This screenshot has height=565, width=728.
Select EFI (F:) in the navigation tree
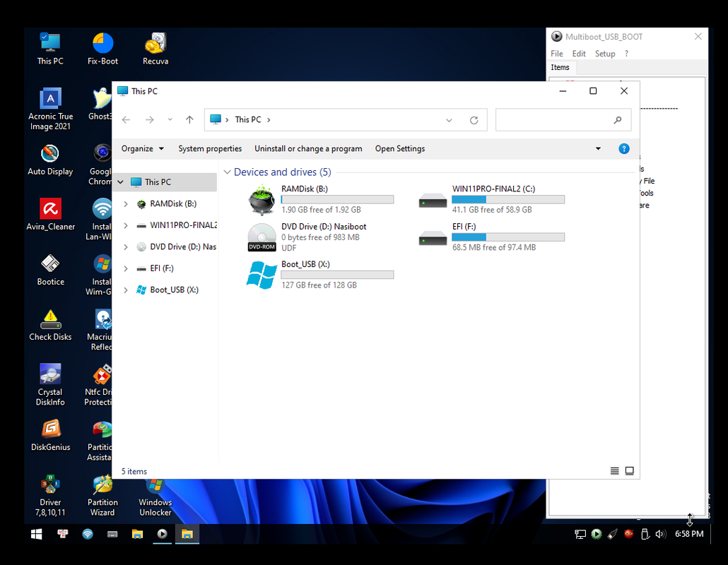(162, 268)
